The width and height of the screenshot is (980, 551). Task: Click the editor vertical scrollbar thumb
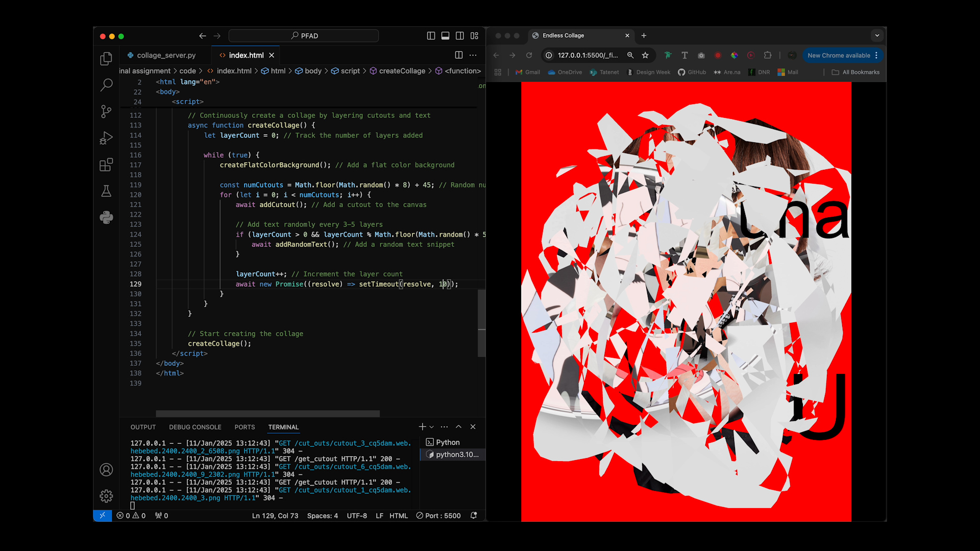click(x=481, y=323)
